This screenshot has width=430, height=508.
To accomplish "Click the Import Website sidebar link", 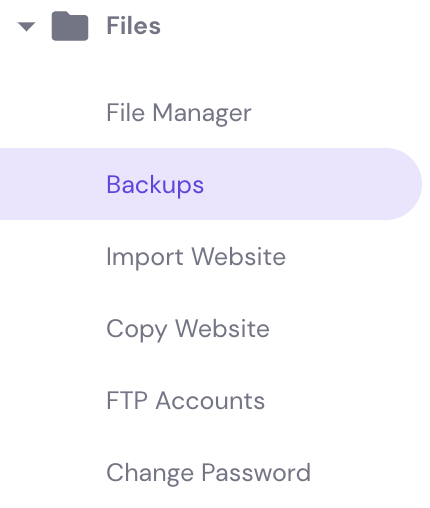I will pos(196,257).
